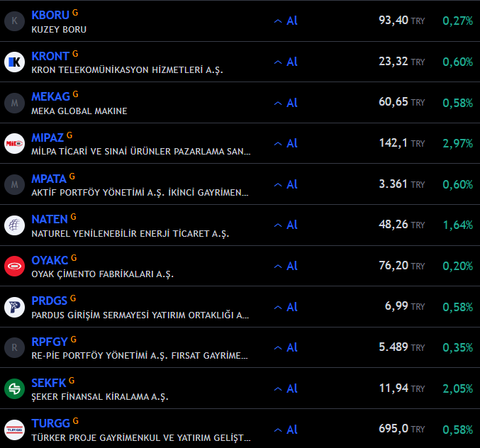Click the orange G badge next to TURGG
The image size is (480, 448).
pos(76,421)
